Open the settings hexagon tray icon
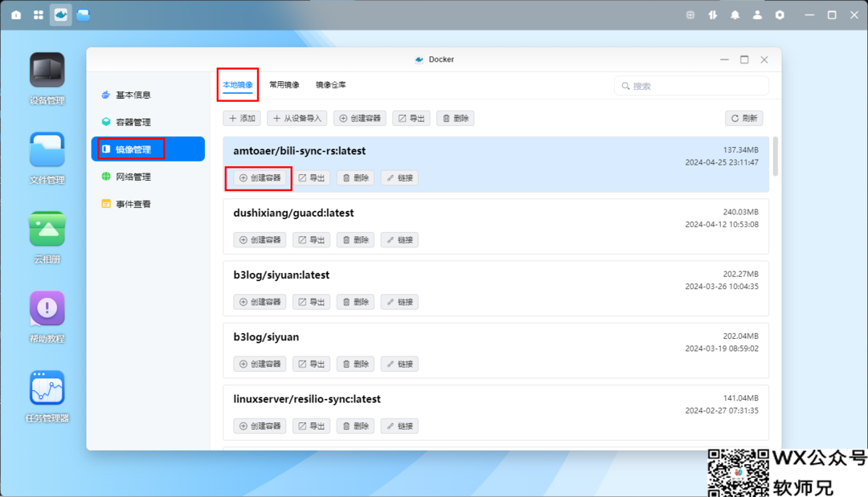This screenshot has width=868, height=497. click(780, 15)
